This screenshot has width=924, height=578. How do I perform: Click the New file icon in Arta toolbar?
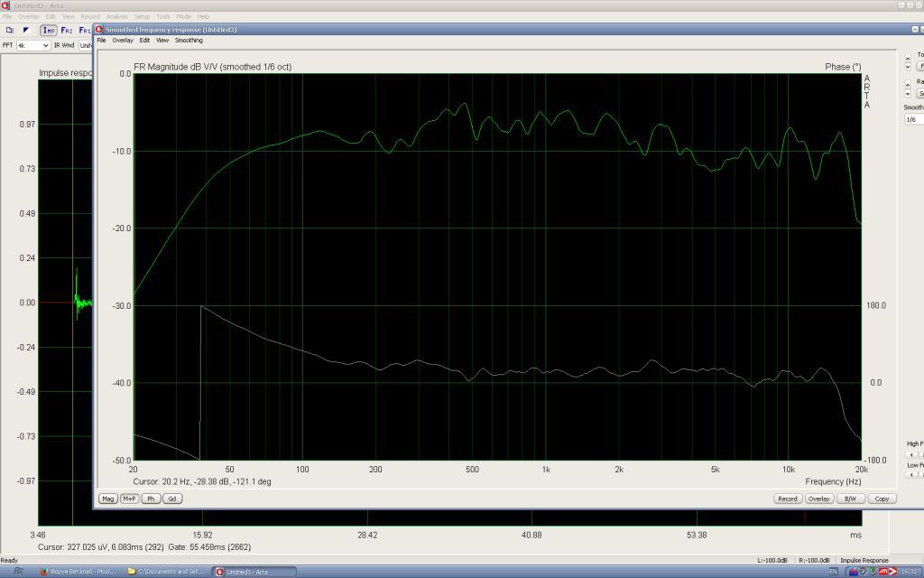[9, 30]
